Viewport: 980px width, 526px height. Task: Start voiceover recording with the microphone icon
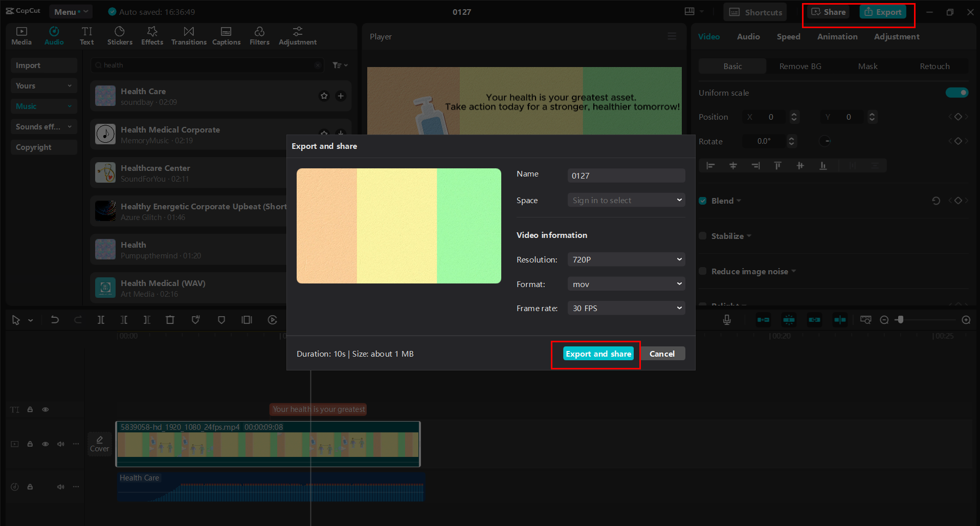point(727,319)
